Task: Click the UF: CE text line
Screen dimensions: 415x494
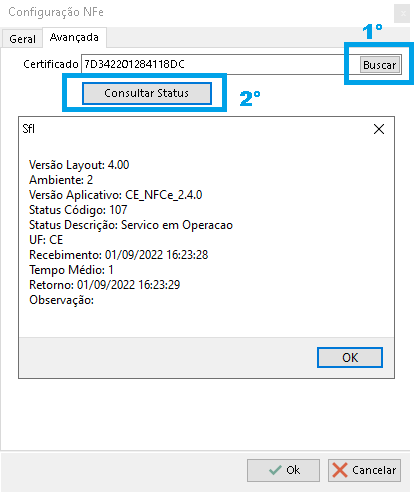Action: click(x=46, y=240)
